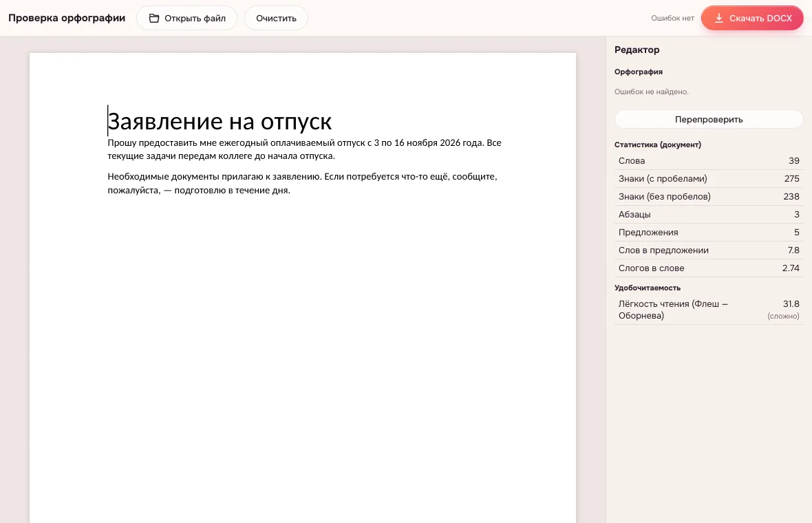This screenshot has width=812, height=523.
Task: Select the Предложения statistics row
Action: click(708, 233)
